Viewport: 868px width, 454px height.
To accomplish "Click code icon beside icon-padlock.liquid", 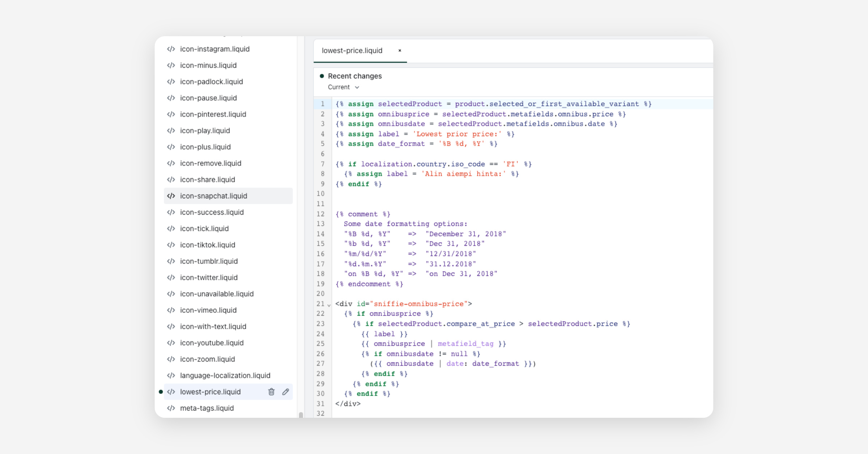I will click(x=171, y=81).
